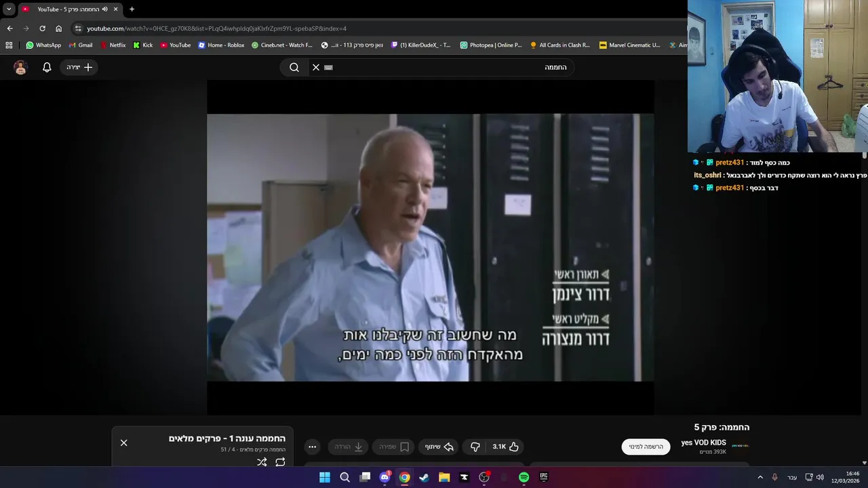Open Steam from the taskbar
This screenshot has width=868, height=488.
[x=424, y=477]
